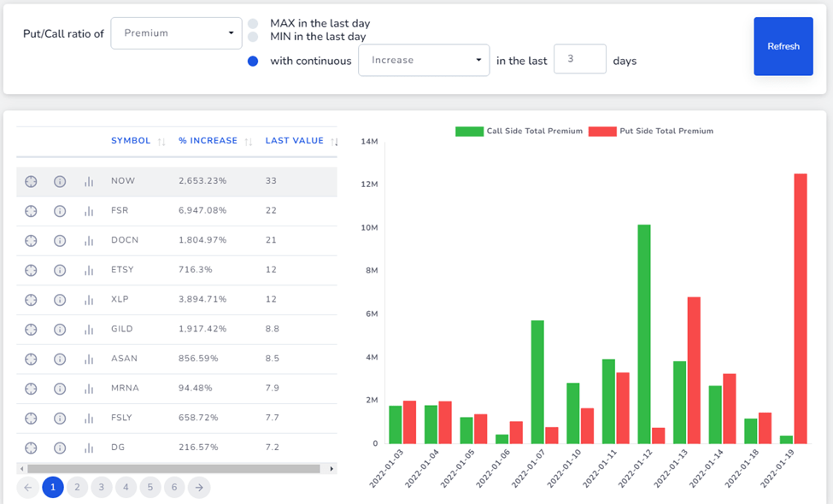Click the MRNA symbol row
The image size is (833, 504).
pyautogui.click(x=124, y=389)
